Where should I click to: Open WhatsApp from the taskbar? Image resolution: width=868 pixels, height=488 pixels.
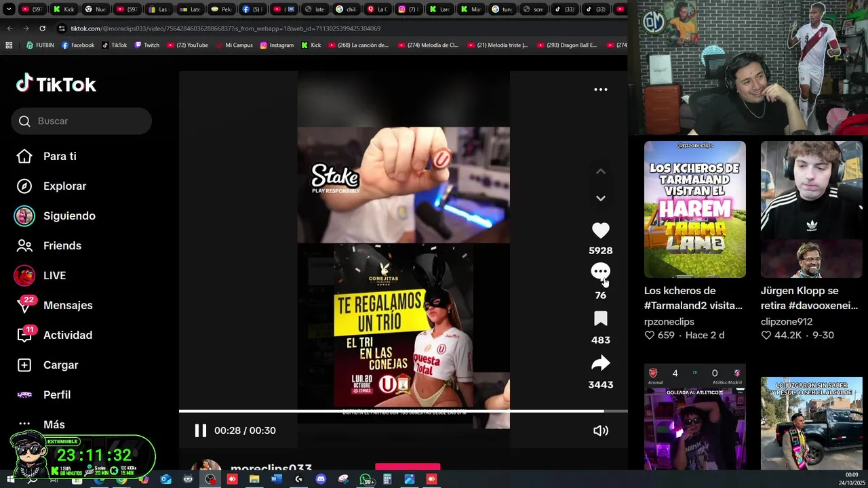point(366,479)
